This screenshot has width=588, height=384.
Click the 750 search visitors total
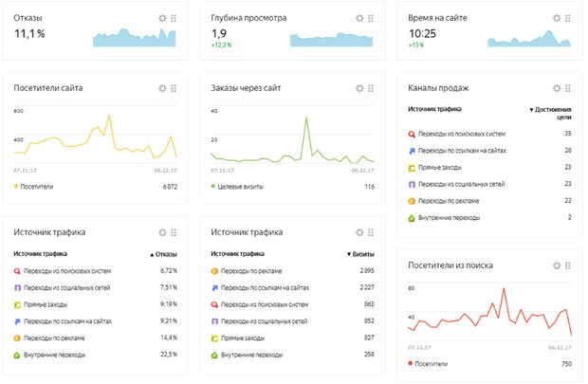pyautogui.click(x=566, y=364)
